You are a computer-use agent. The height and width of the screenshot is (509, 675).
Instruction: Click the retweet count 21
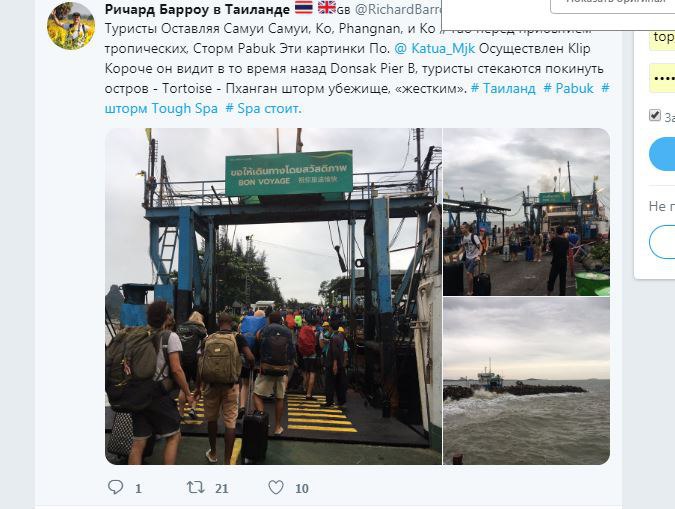pos(221,488)
